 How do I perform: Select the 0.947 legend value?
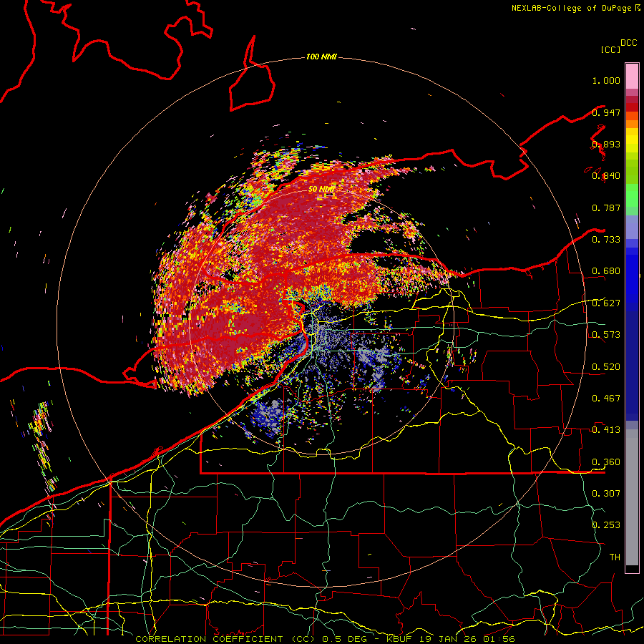(606, 112)
